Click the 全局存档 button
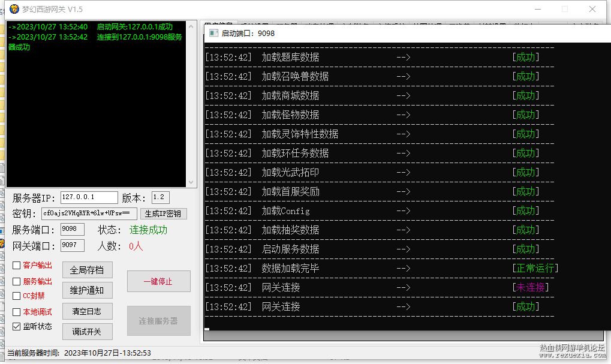611x364 pixels. point(88,270)
